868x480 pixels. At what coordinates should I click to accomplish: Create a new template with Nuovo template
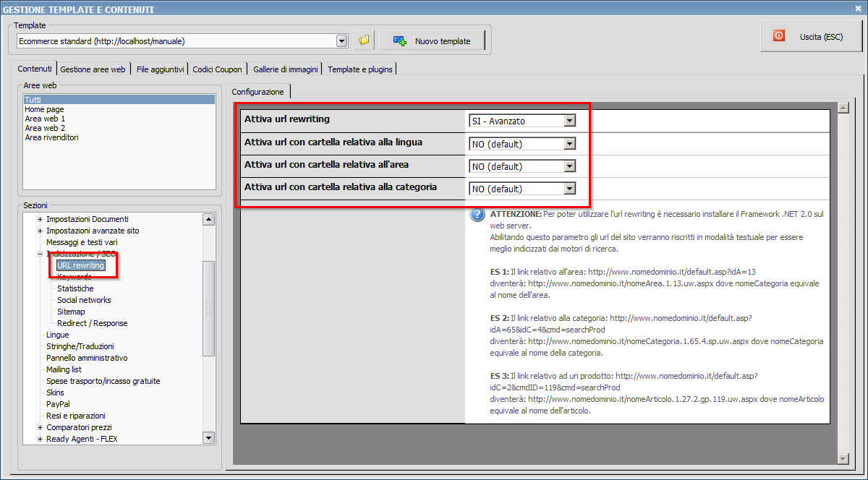click(433, 40)
